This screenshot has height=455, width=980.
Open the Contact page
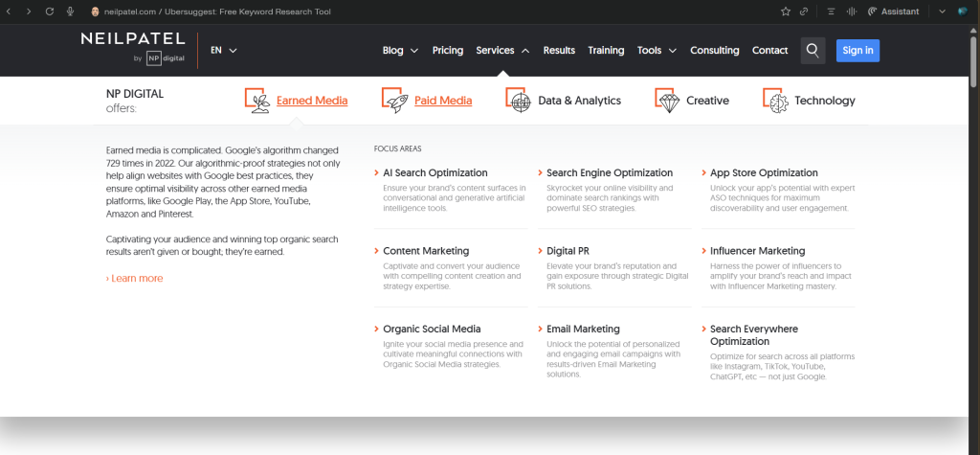point(769,50)
